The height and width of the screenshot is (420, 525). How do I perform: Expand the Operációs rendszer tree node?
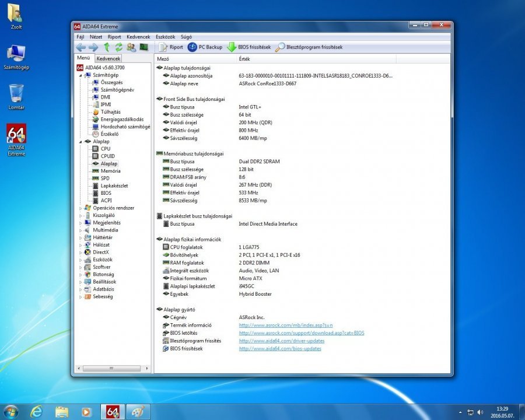click(80, 208)
